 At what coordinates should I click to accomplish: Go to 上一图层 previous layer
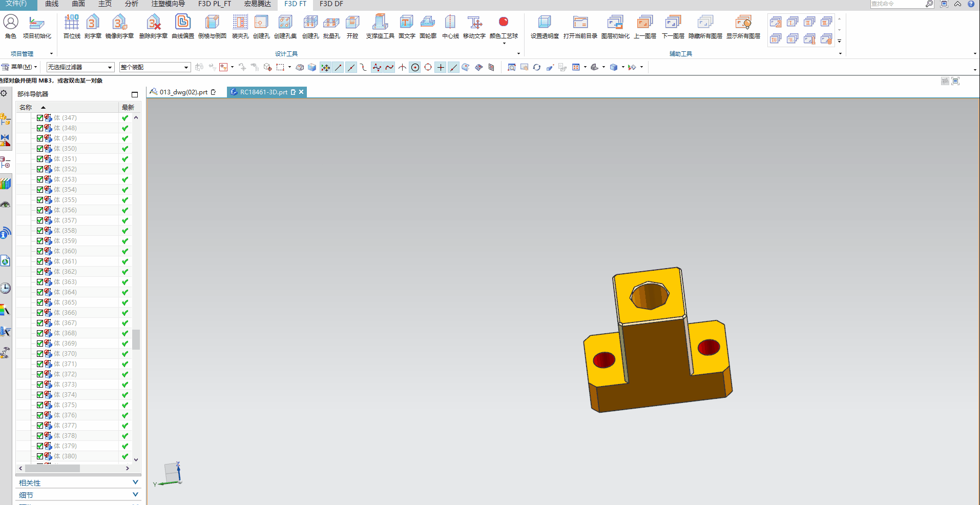pyautogui.click(x=645, y=26)
